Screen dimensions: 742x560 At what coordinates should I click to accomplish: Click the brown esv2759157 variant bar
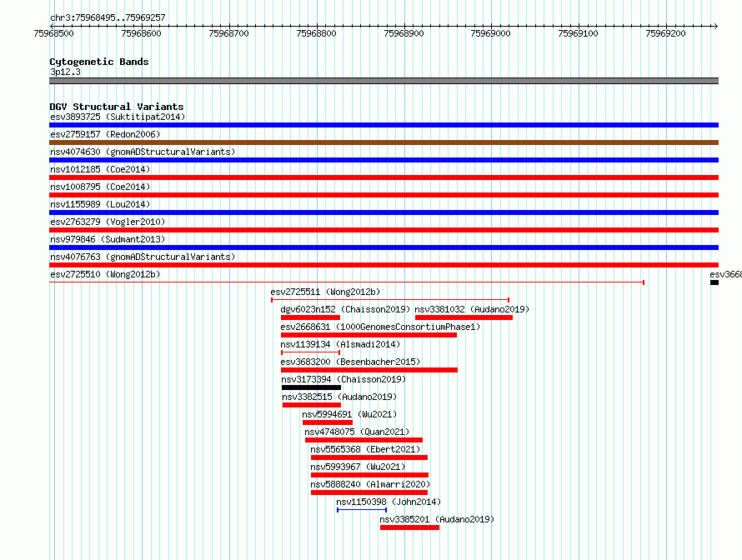(x=384, y=142)
